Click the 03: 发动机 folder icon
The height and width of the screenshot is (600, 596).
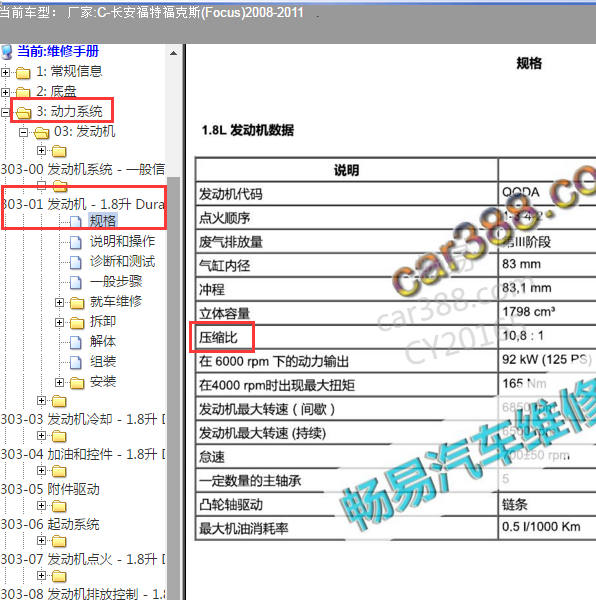pos(42,132)
